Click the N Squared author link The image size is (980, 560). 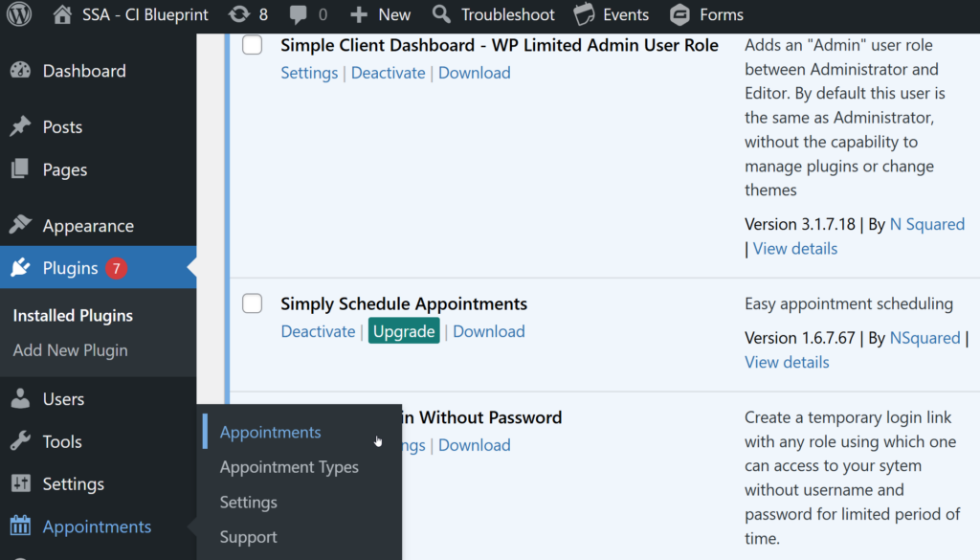click(x=926, y=224)
